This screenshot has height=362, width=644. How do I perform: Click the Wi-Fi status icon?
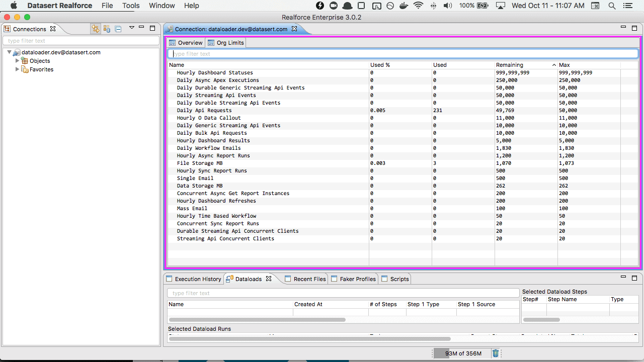point(418,6)
